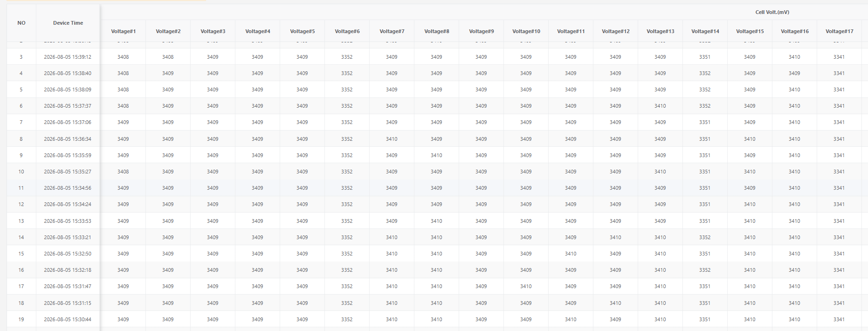Click the Cell Volt.(mV) group header
The image size is (868, 331).
point(772,12)
